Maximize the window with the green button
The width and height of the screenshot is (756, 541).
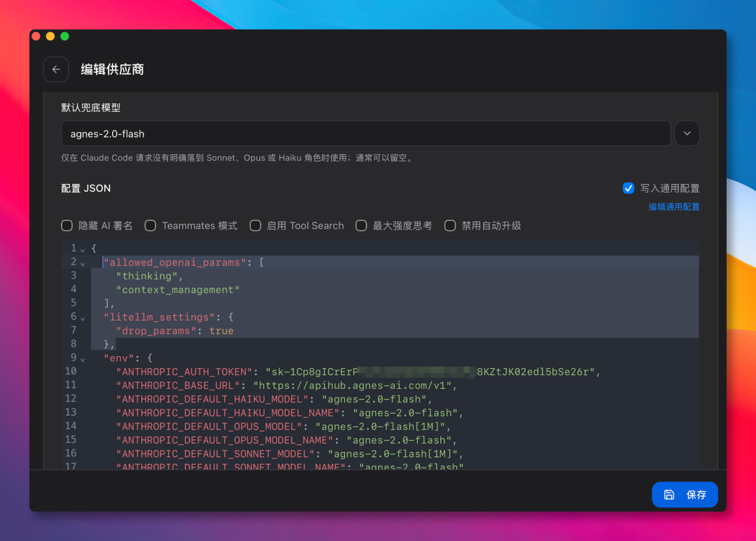pos(64,36)
